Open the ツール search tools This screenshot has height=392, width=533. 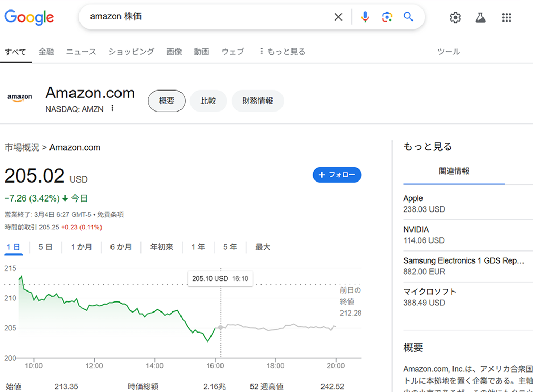tap(448, 52)
